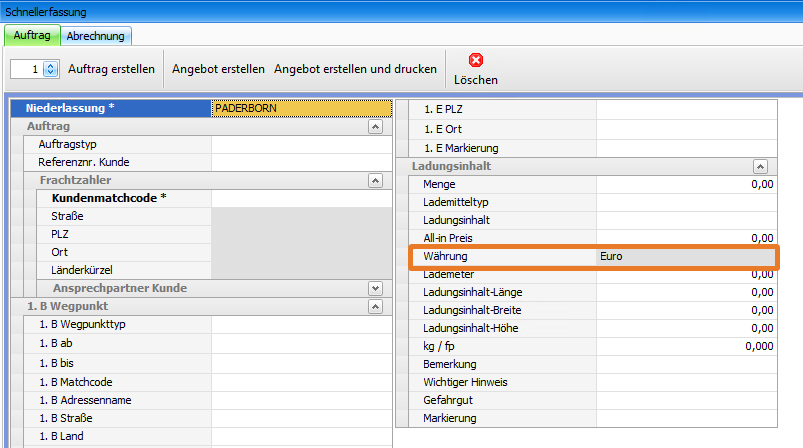Click the Währung field showing Euro
The image size is (803, 448).
(685, 257)
